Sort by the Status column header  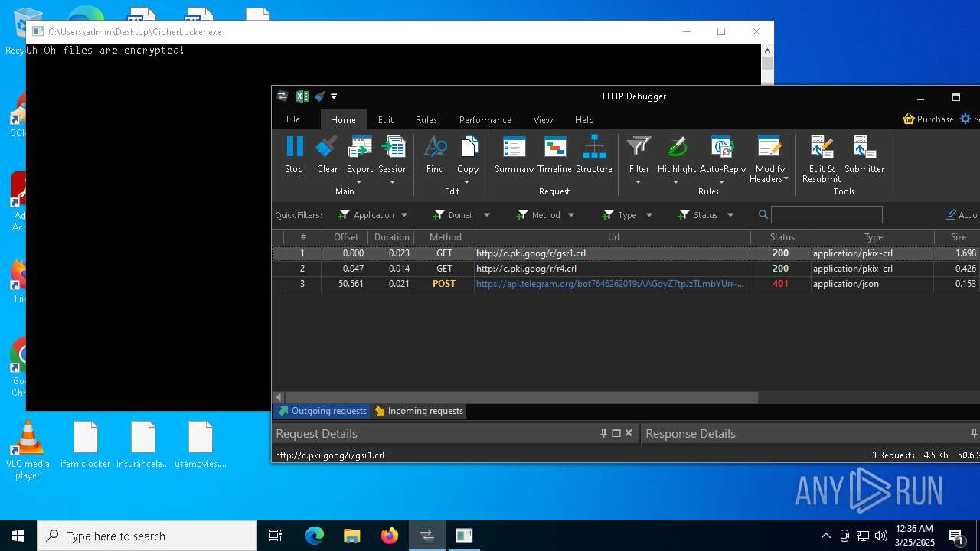click(782, 237)
